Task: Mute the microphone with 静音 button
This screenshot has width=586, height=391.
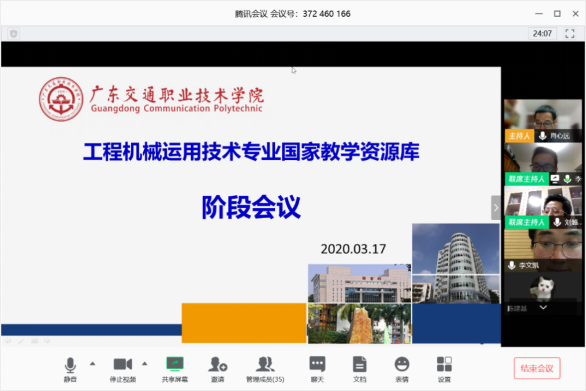Action: (x=70, y=369)
